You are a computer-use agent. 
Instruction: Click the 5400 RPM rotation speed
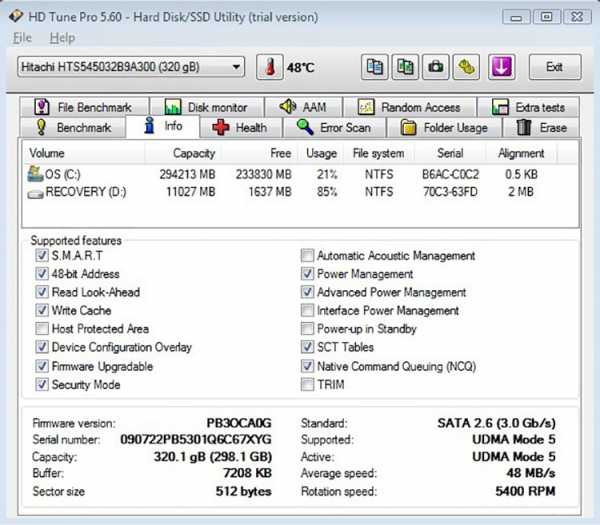click(525, 491)
